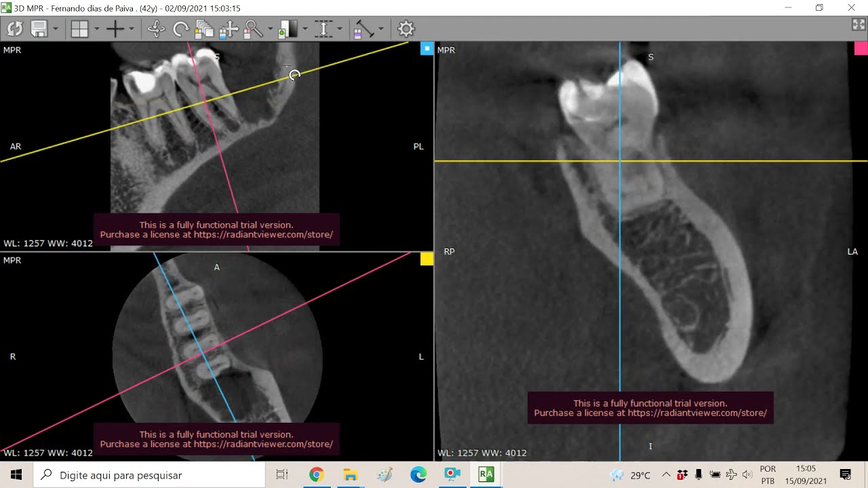Image resolution: width=868 pixels, height=488 pixels.
Task: Select the zoom magnifier tool
Action: [x=253, y=29]
